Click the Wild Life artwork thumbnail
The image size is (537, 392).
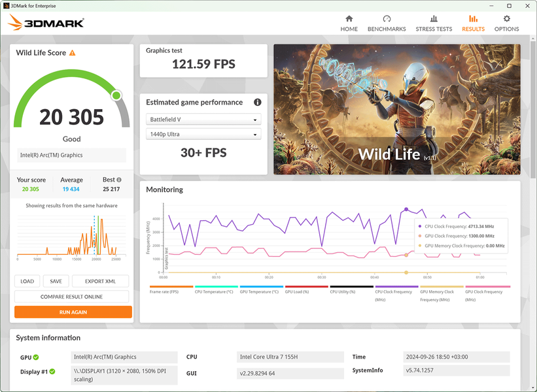[x=396, y=109]
